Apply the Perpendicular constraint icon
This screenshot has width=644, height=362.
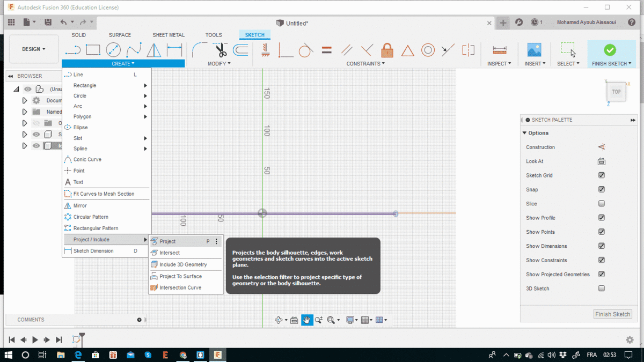pos(367,50)
